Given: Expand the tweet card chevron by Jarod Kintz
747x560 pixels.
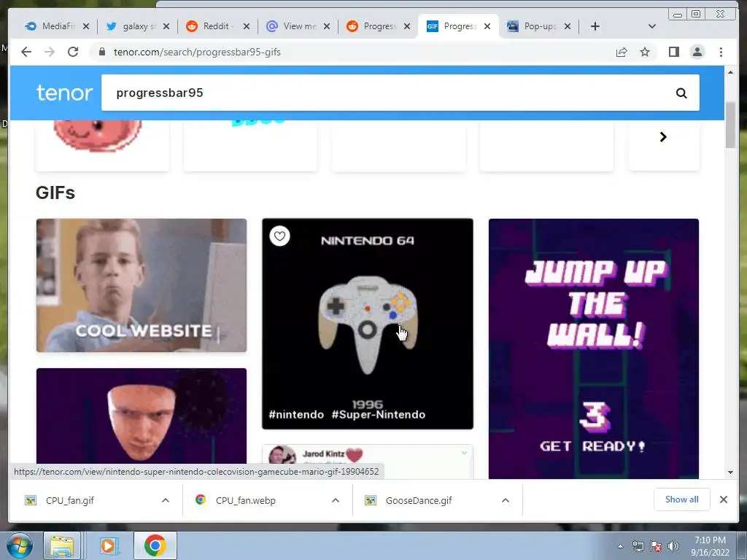Looking at the screenshot, I should point(464,453).
